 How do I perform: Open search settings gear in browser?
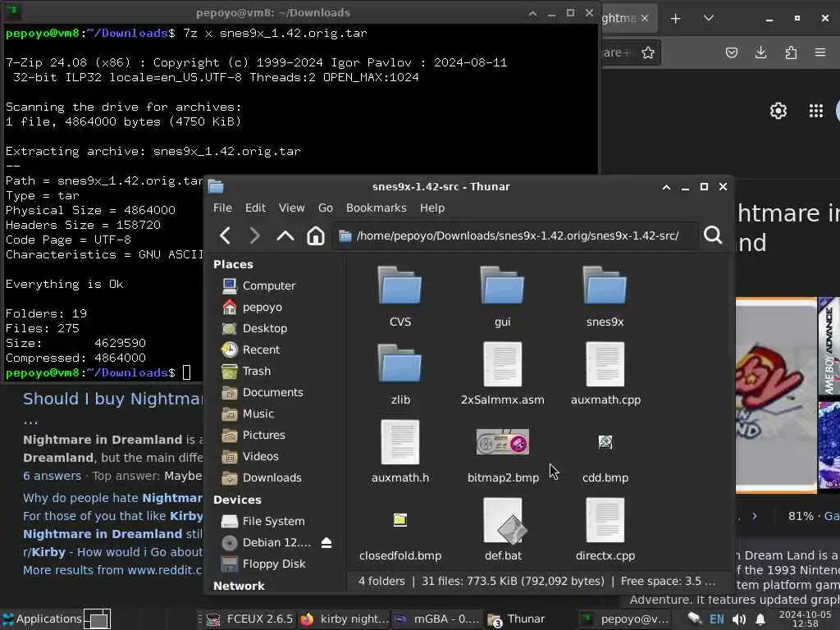pyautogui.click(x=778, y=111)
